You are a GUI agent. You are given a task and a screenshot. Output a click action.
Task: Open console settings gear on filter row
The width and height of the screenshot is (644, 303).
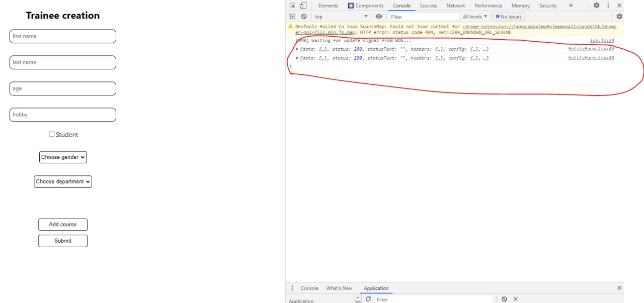click(x=619, y=17)
